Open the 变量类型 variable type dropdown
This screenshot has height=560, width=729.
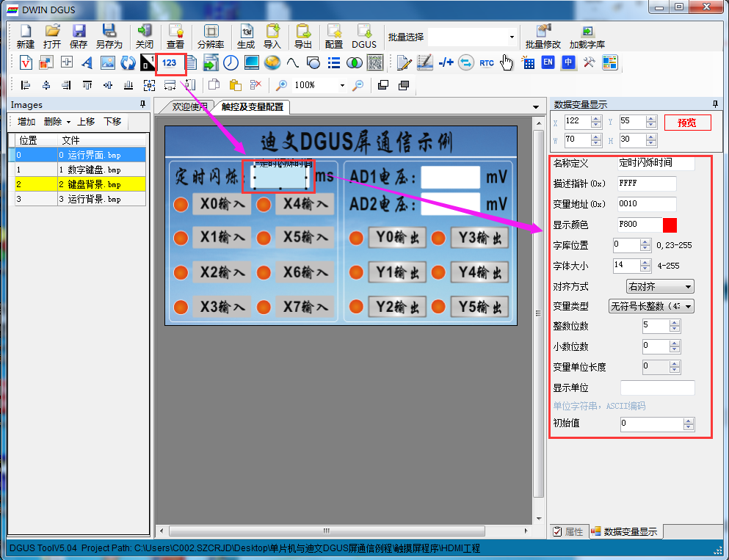(651, 306)
